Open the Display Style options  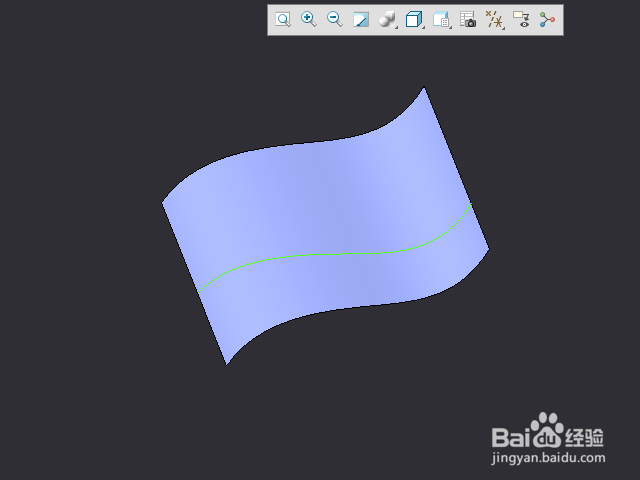point(387,20)
